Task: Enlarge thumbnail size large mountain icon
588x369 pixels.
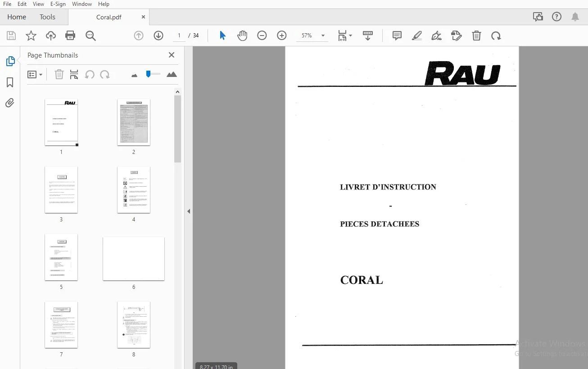Action: coord(172,75)
